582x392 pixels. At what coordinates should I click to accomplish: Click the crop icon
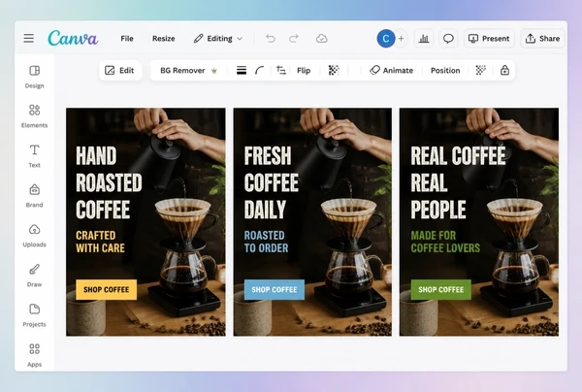point(281,71)
